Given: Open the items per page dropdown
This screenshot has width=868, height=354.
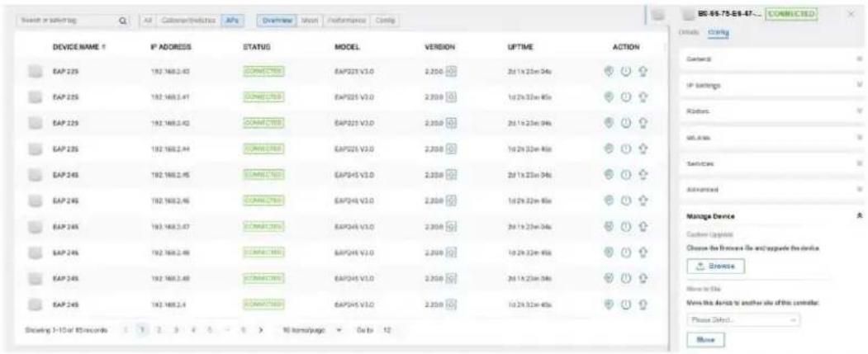Looking at the screenshot, I should 313,330.
